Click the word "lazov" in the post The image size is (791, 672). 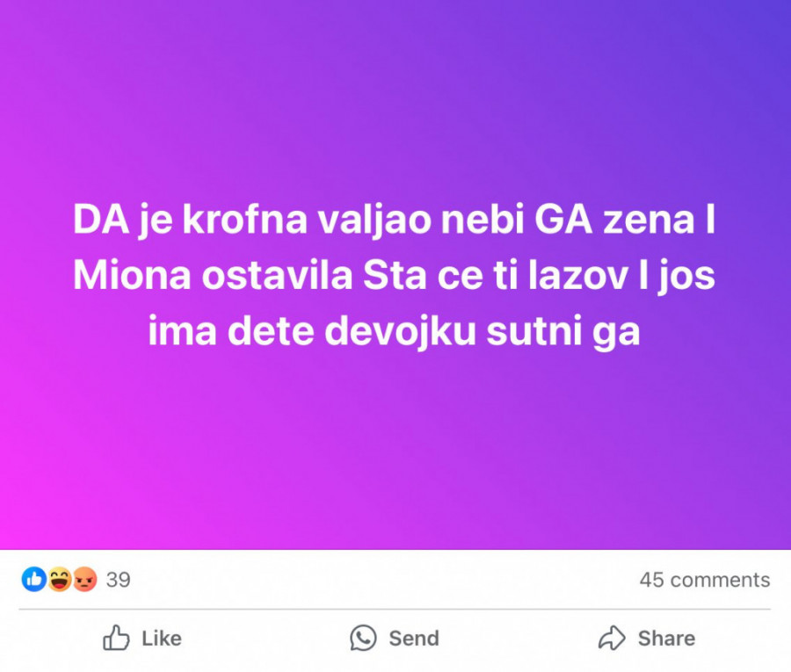pos(578,276)
